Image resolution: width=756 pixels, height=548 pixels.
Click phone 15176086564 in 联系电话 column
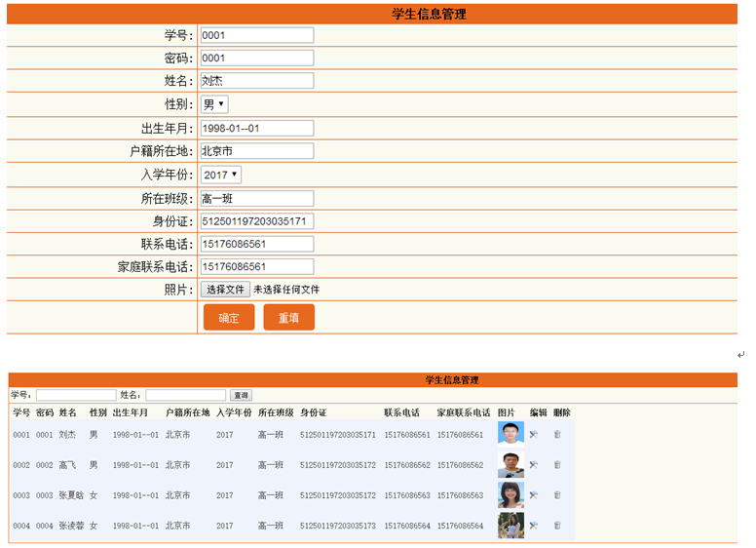[407, 526]
